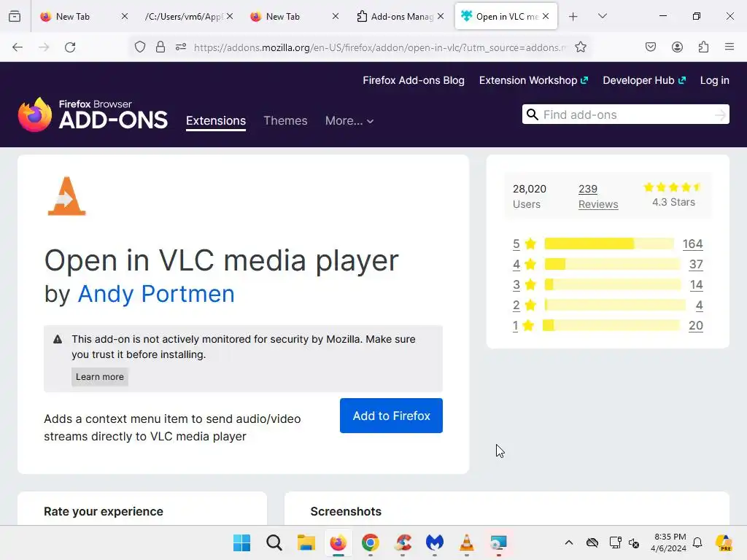The width and height of the screenshot is (747, 560).
Task: Click the Firefox View icon at tab bar start
Action: pyautogui.click(x=15, y=16)
